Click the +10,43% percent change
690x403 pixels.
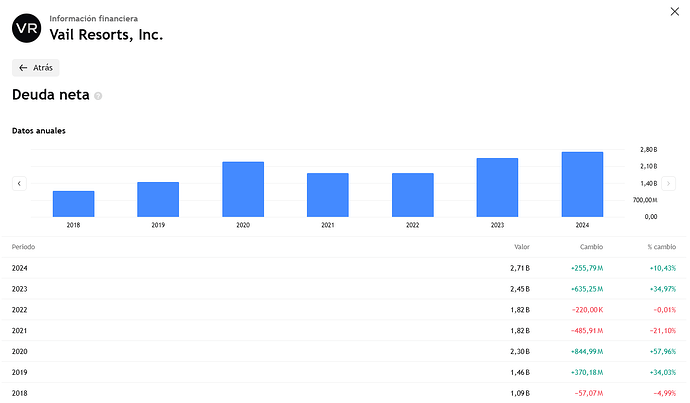663,268
